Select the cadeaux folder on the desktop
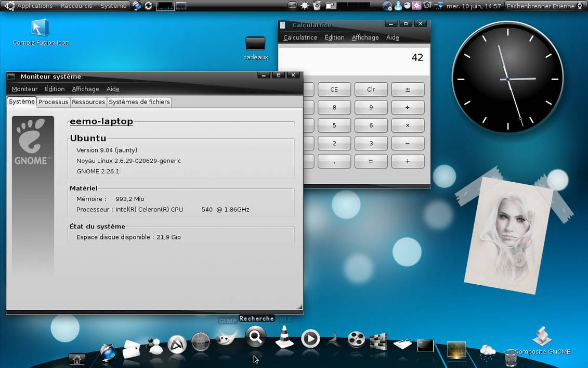This screenshot has width=588, height=368. (x=256, y=48)
